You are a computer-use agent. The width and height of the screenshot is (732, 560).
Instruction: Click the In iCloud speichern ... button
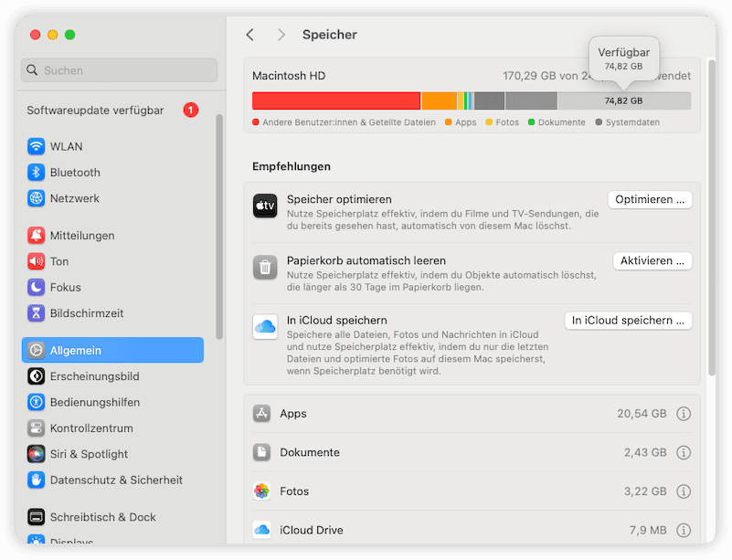[628, 320]
